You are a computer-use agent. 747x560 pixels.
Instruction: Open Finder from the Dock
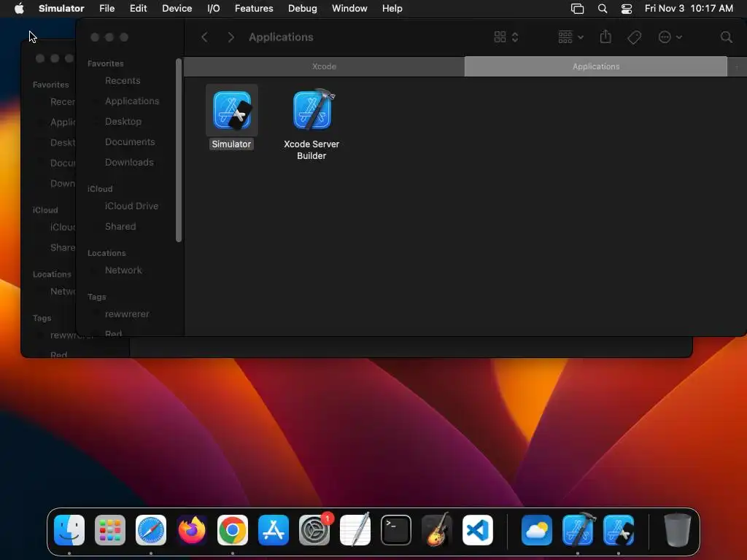(x=69, y=530)
